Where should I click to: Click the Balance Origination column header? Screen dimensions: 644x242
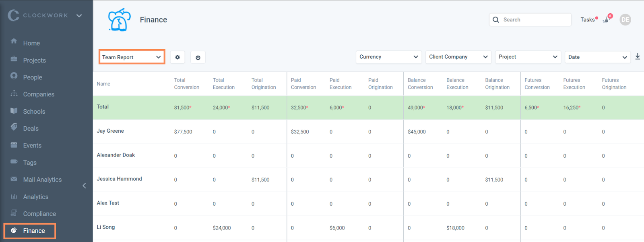(497, 84)
